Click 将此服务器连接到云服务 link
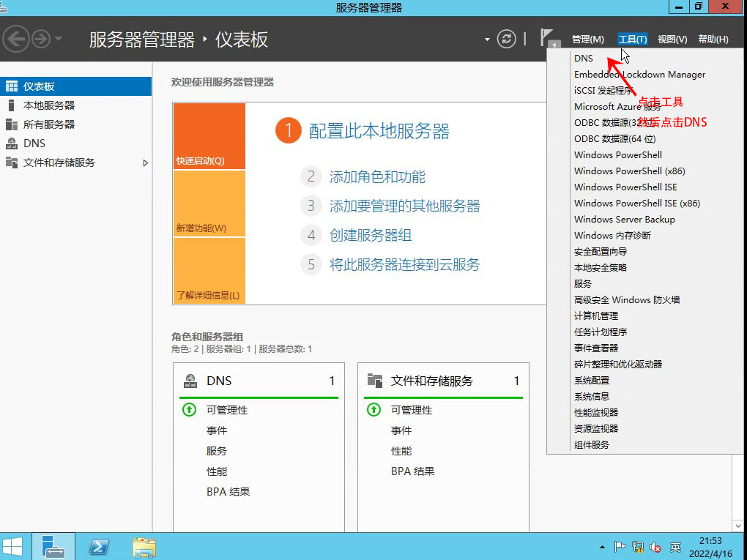Image resolution: width=747 pixels, height=560 pixels. click(404, 264)
